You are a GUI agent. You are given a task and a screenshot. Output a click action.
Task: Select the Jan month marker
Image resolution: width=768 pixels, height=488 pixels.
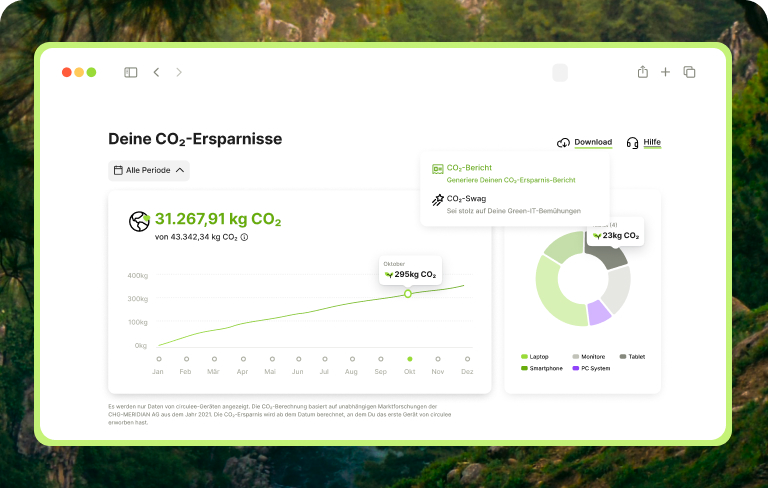159,359
